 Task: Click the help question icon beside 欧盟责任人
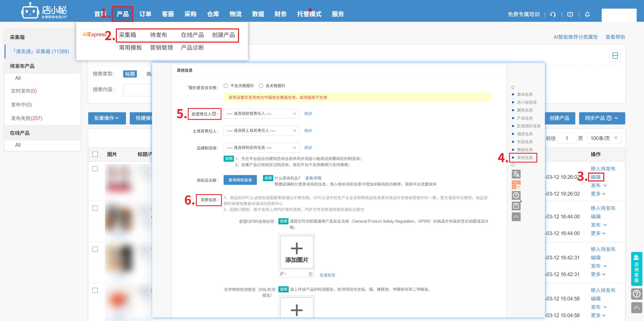tap(214, 114)
